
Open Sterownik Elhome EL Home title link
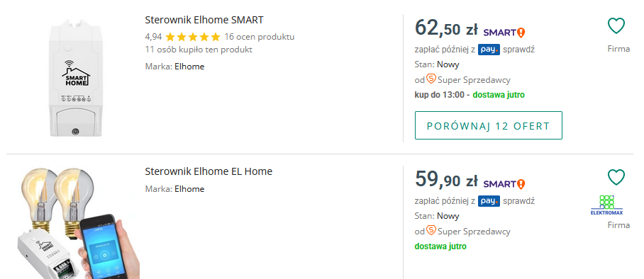click(209, 171)
